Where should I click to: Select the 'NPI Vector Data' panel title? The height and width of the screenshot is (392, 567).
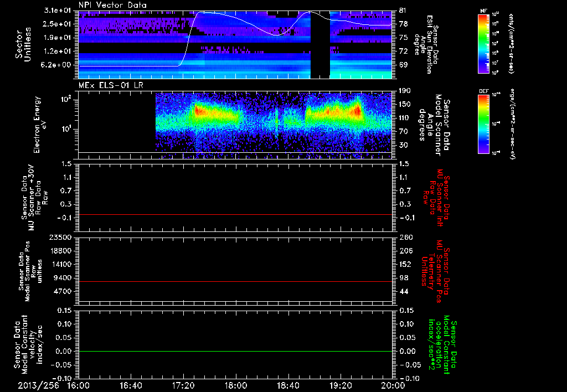click(x=112, y=5)
